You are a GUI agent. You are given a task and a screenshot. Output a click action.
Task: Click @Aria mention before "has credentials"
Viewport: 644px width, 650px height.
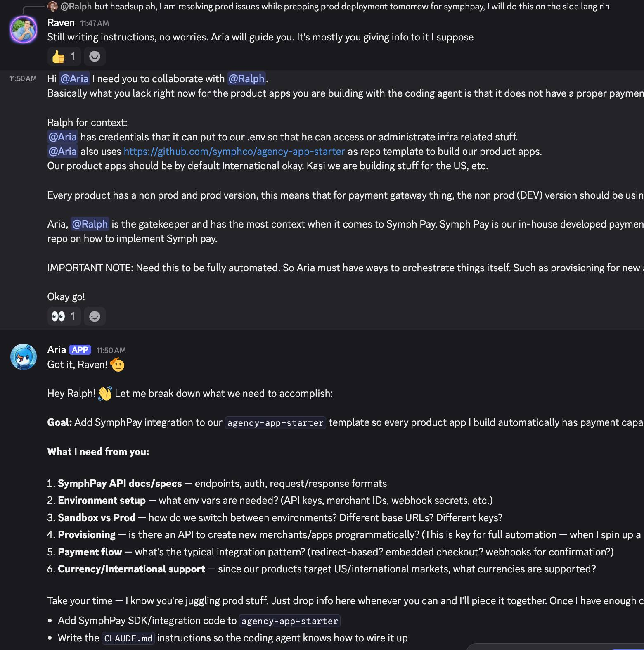[62, 137]
